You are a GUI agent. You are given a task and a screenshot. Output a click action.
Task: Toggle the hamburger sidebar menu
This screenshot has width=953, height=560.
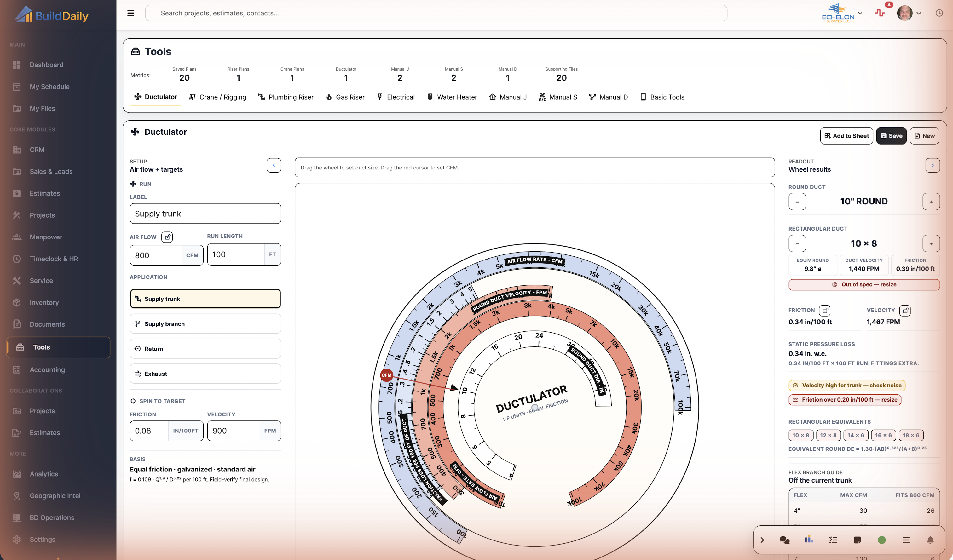point(130,13)
